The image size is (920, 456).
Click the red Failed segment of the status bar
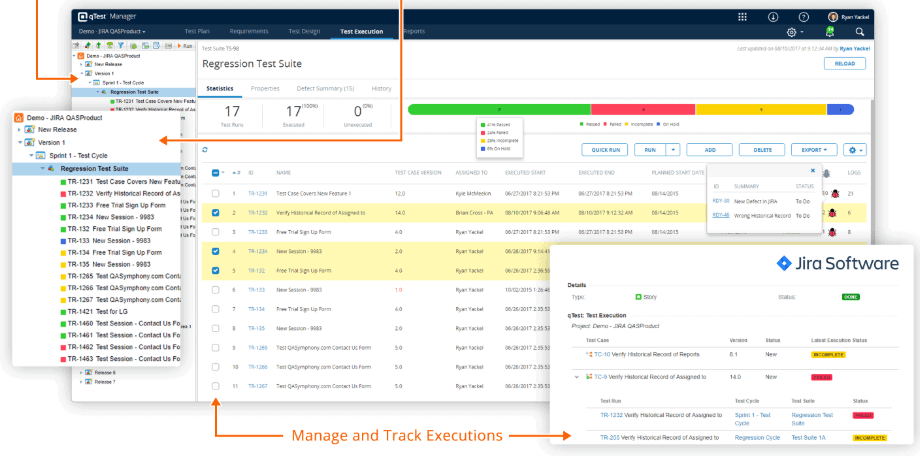(x=643, y=110)
